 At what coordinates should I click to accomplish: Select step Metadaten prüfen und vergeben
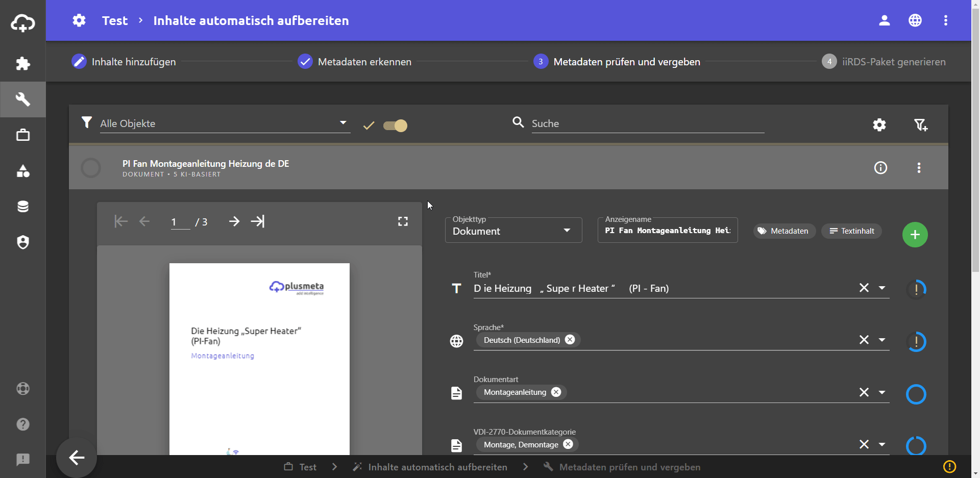617,62
